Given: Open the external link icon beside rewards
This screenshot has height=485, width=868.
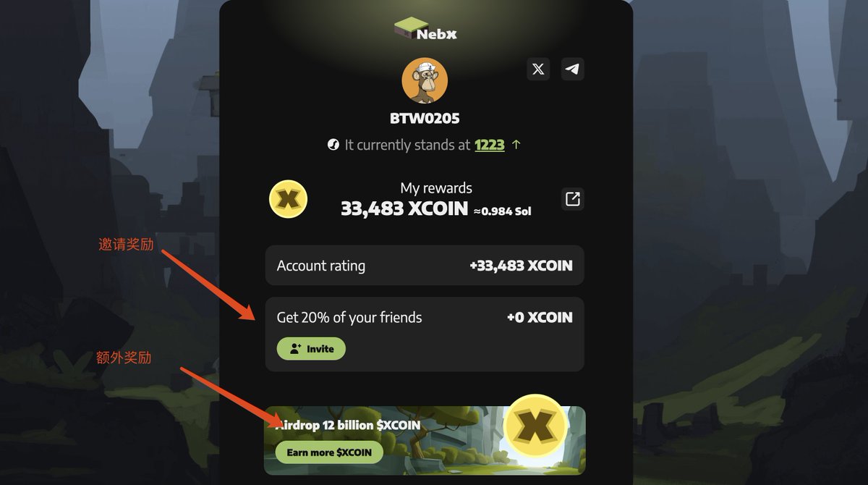Looking at the screenshot, I should coord(572,199).
